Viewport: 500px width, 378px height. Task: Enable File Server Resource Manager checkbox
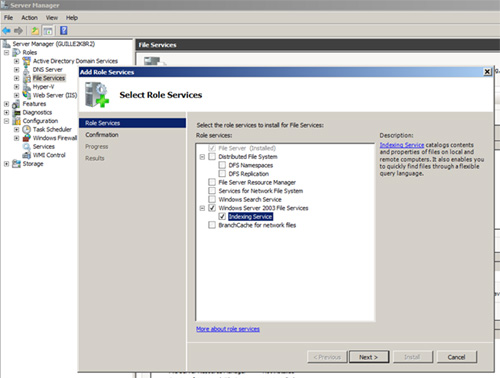212,182
